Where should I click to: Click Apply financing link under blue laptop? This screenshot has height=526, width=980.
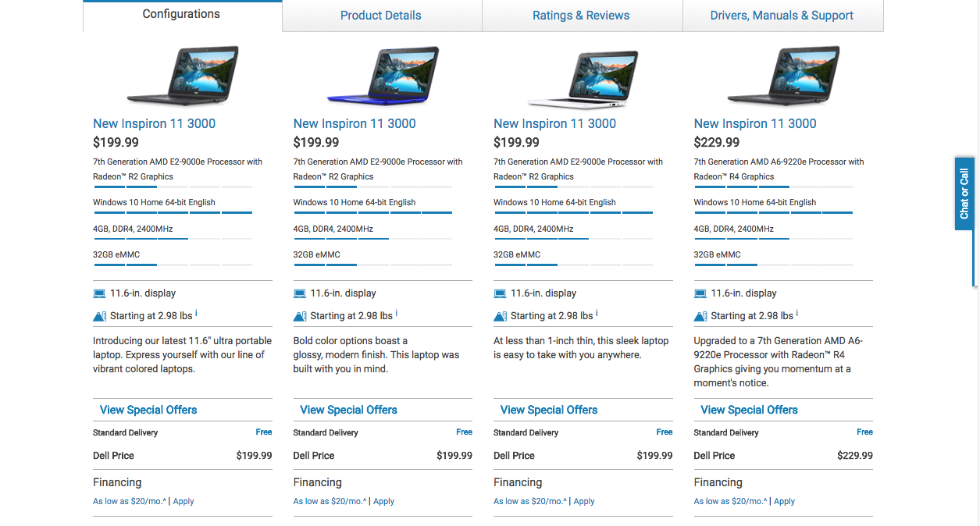click(x=384, y=502)
